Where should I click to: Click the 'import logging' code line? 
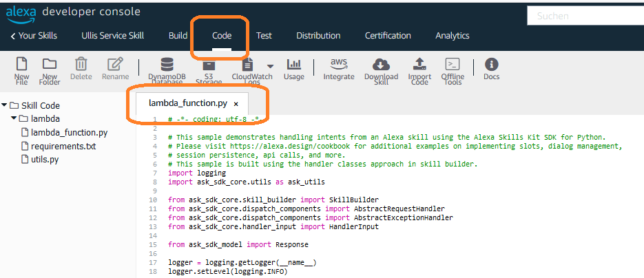coord(197,173)
